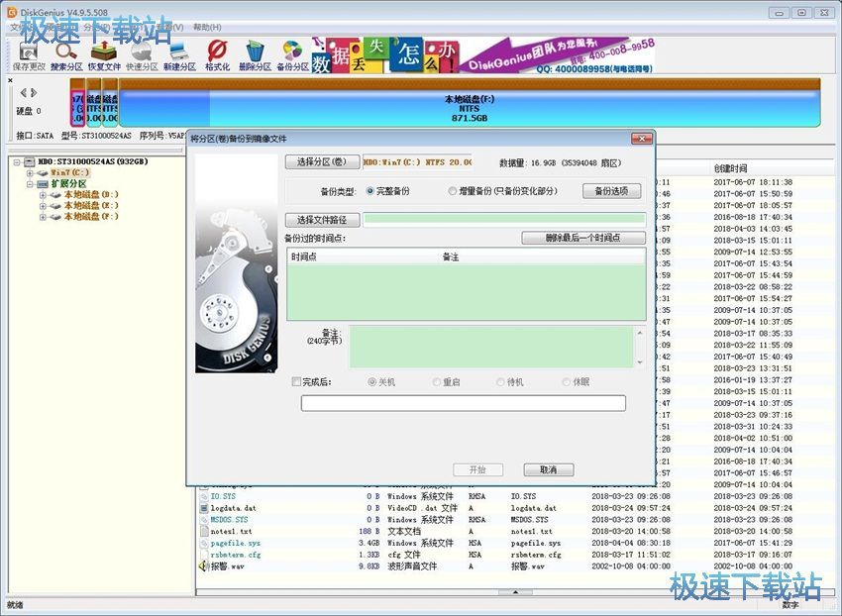Click the MSDOS.SYS file icon

[x=204, y=520]
